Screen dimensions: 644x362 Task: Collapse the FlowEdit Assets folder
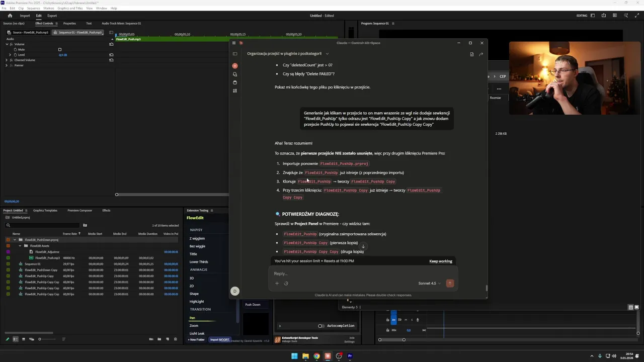coord(20,246)
